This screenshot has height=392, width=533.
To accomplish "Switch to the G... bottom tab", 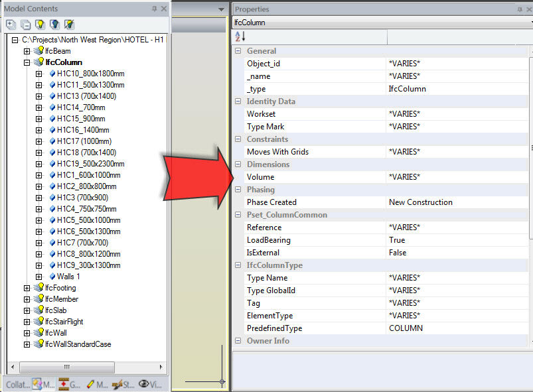I will point(69,385).
